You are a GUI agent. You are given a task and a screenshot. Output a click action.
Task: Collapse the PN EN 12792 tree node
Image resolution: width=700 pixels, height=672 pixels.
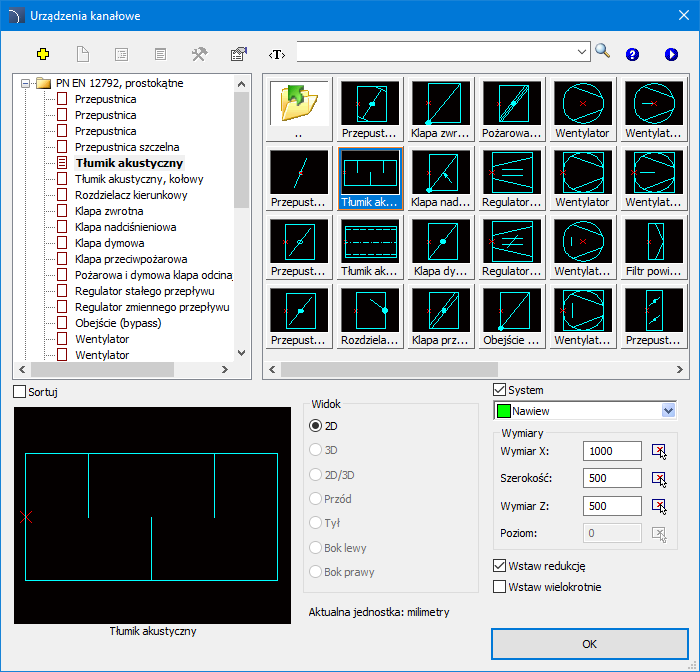26,83
